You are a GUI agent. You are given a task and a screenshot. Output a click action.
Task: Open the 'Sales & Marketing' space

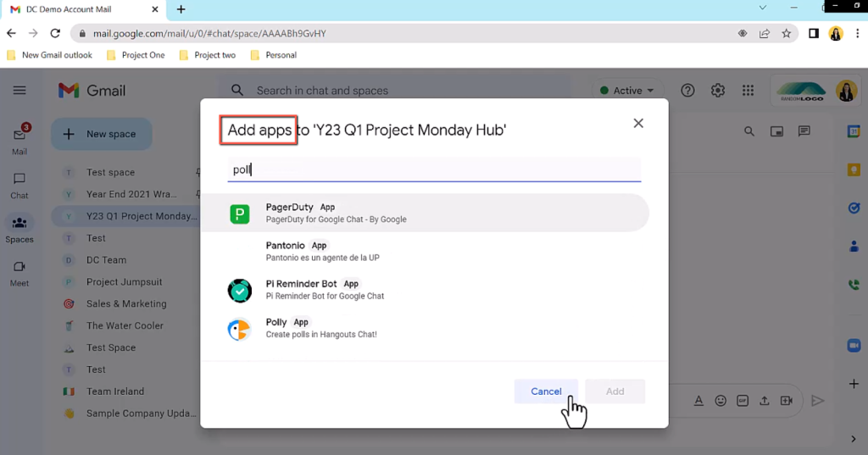126,304
